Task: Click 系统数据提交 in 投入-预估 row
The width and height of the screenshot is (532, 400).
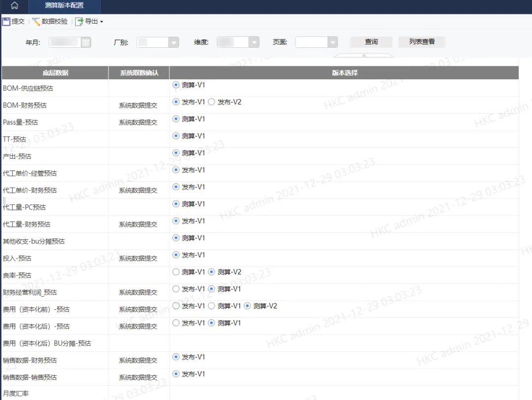Action: click(138, 259)
